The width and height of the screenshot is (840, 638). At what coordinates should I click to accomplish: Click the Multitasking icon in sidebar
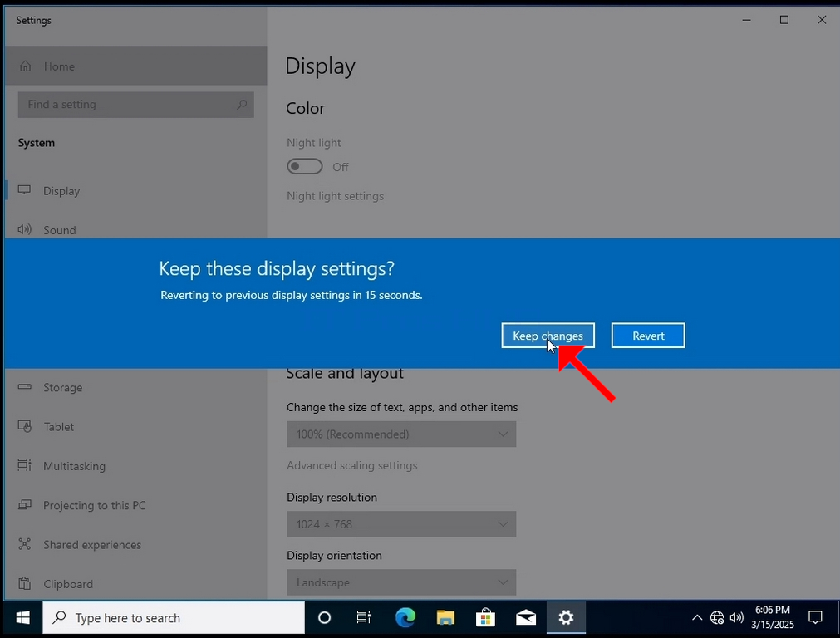pos(24,465)
